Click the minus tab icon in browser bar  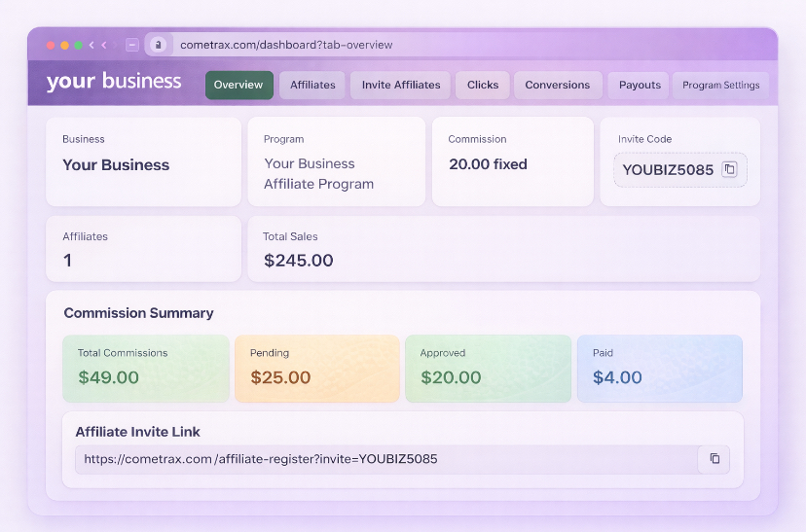tap(132, 45)
